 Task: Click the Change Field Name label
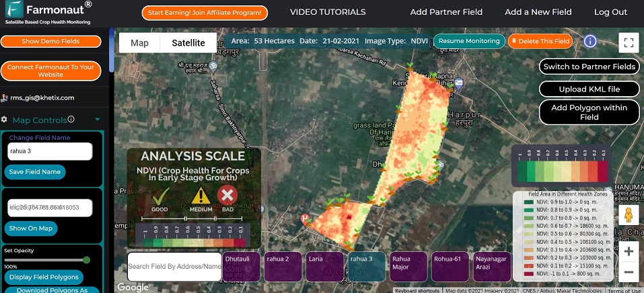40,138
